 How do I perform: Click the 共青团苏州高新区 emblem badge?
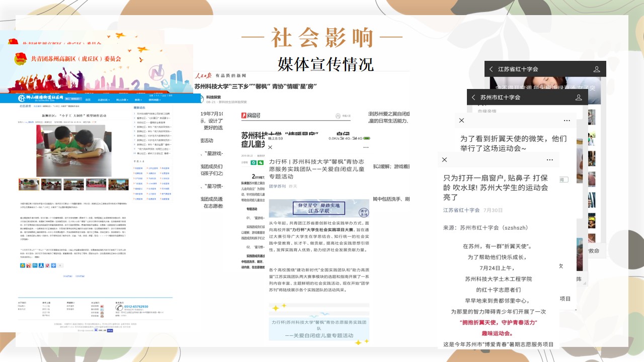(x=21, y=59)
